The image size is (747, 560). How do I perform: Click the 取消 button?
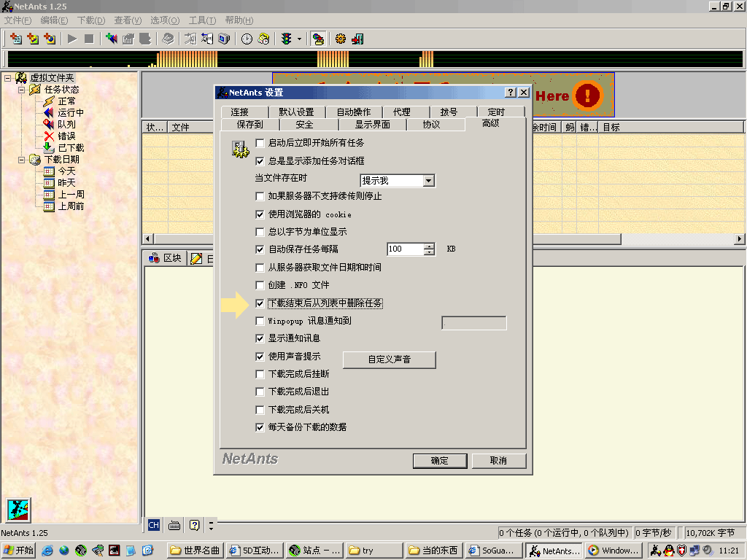[x=499, y=461]
